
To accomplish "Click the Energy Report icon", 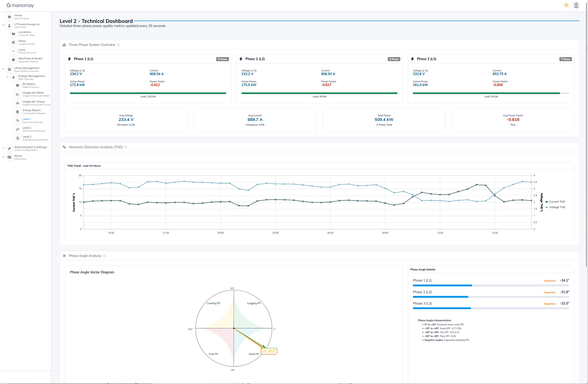I will click(x=18, y=111).
